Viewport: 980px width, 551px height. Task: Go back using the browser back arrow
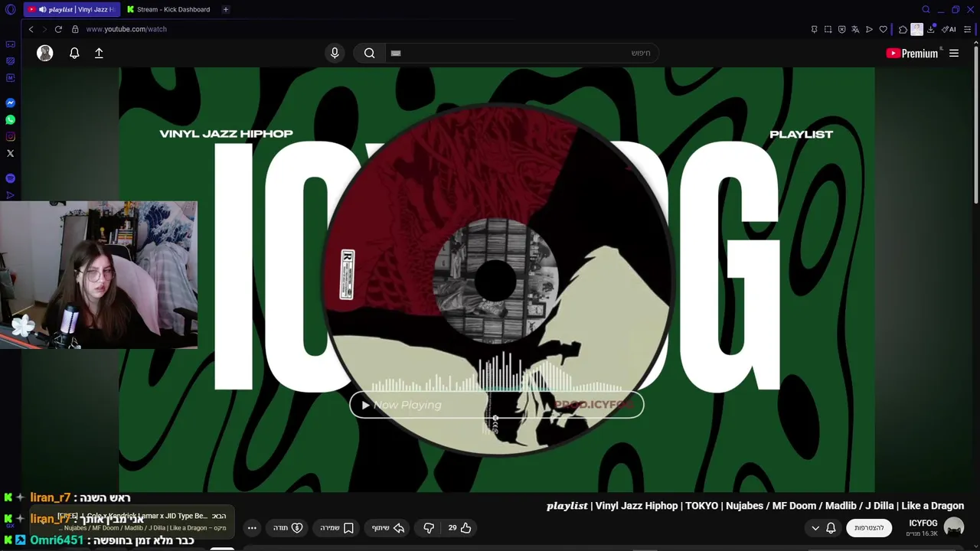[x=31, y=29]
